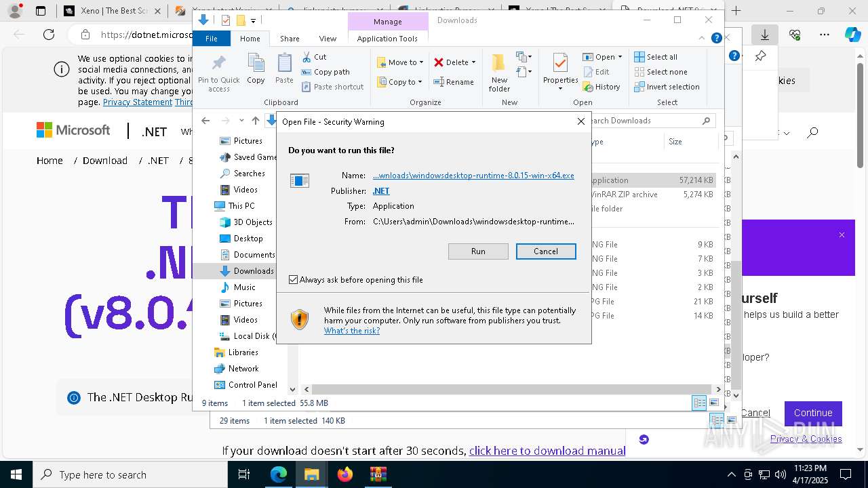Open the .NET publisher link
868x488 pixels.
click(x=381, y=191)
